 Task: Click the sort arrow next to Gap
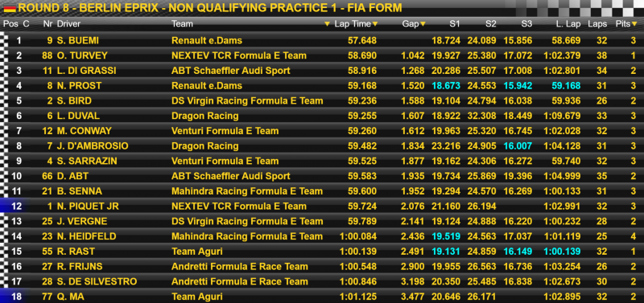(x=423, y=24)
